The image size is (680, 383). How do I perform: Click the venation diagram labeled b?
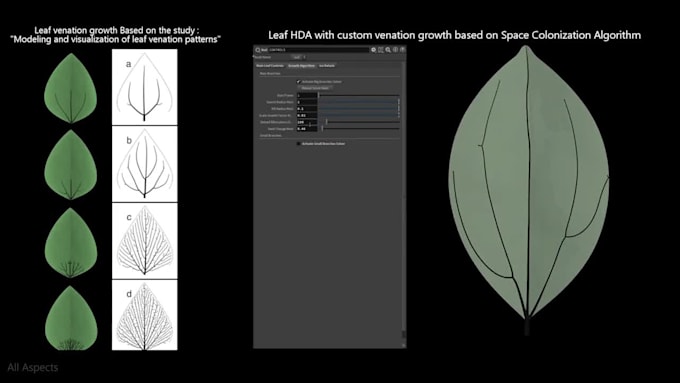144,164
